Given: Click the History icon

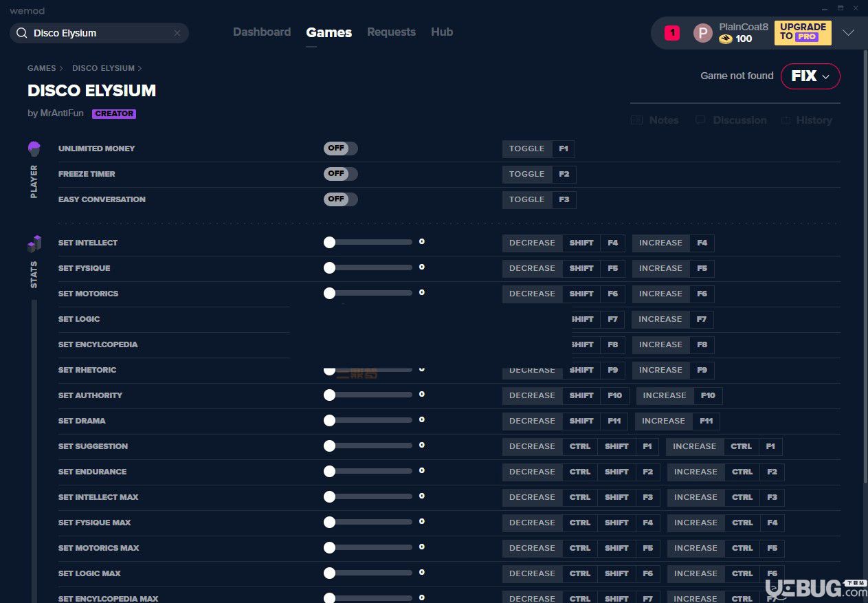Looking at the screenshot, I should point(786,120).
